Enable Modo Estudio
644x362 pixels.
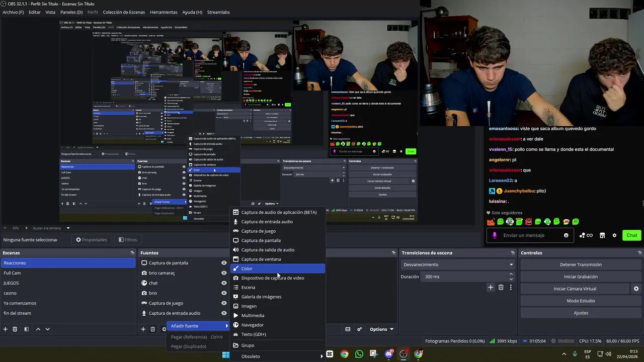pyautogui.click(x=581, y=301)
